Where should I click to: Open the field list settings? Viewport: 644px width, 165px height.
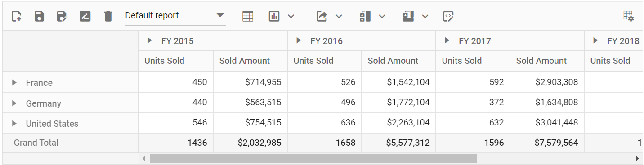[628, 16]
